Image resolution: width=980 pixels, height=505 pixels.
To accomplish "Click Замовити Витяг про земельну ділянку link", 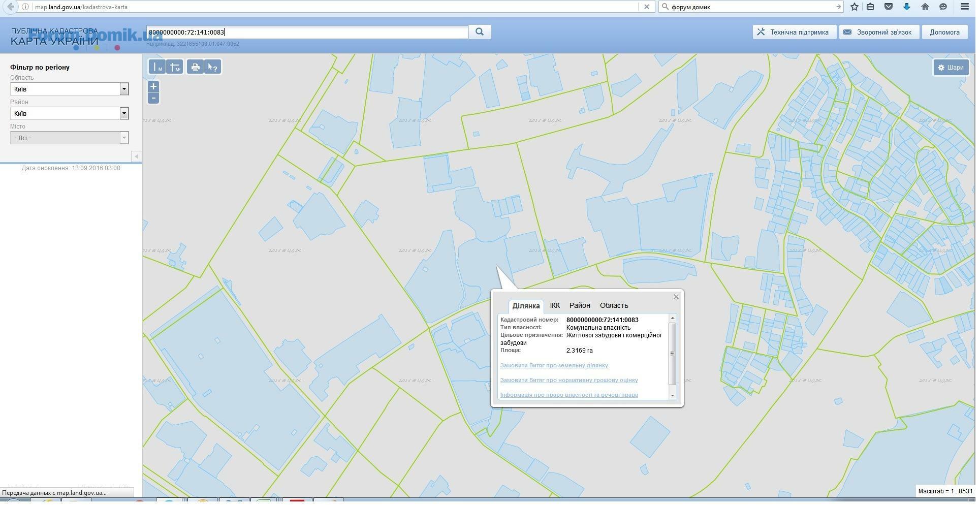I will (x=554, y=365).
